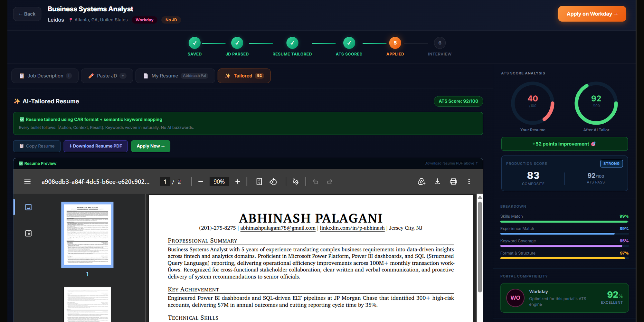Click the Keyword Coverage progress bar
Viewport: 644px width, 322px height.
[564, 246]
